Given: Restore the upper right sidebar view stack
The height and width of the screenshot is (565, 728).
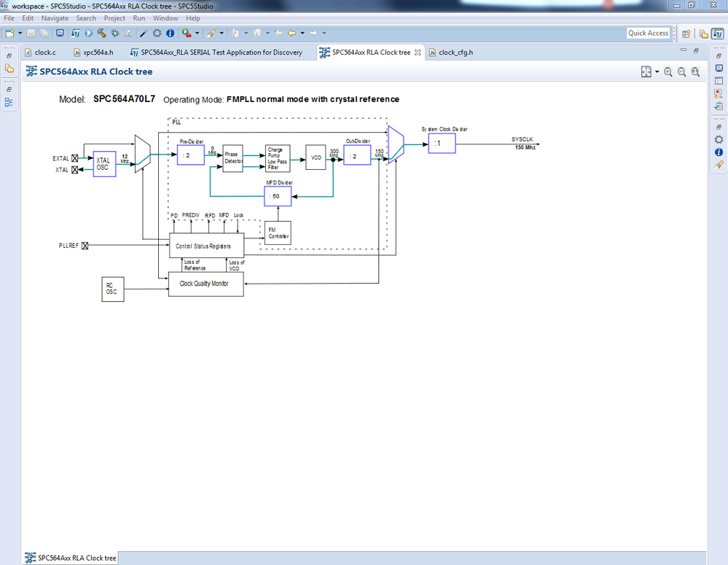Looking at the screenshot, I should pyautogui.click(x=719, y=55).
